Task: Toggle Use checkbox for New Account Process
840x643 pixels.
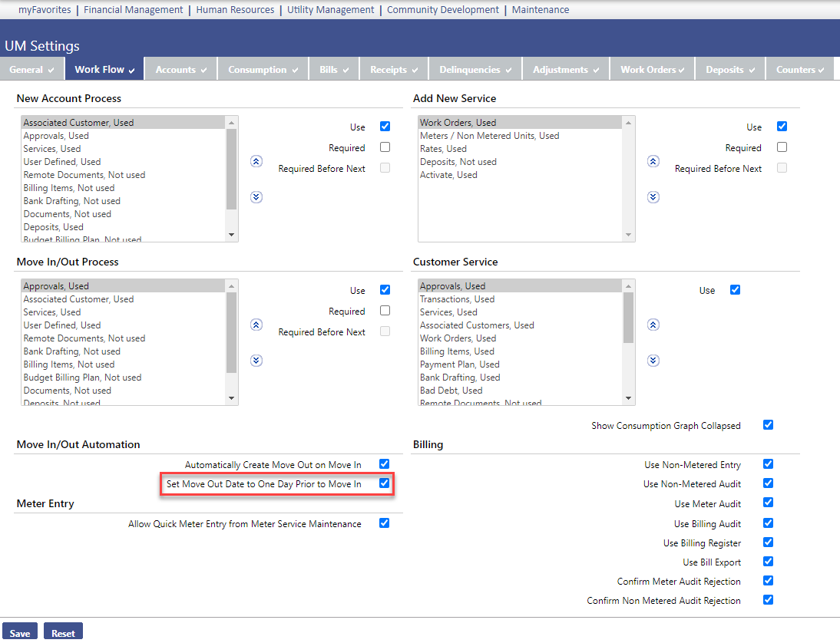Action: [x=385, y=127]
